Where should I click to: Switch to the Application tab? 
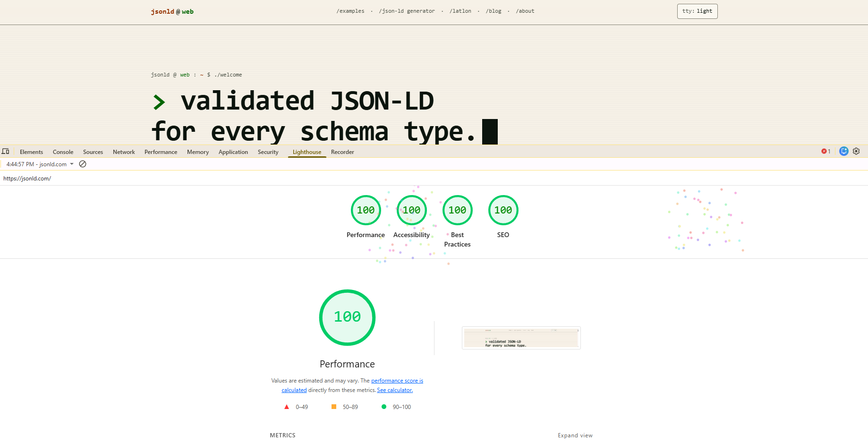233,152
